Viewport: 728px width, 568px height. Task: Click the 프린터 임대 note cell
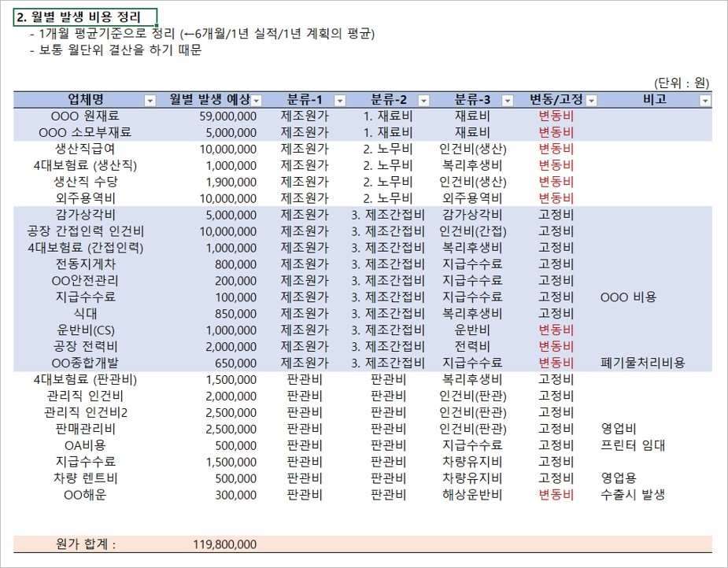(x=633, y=445)
